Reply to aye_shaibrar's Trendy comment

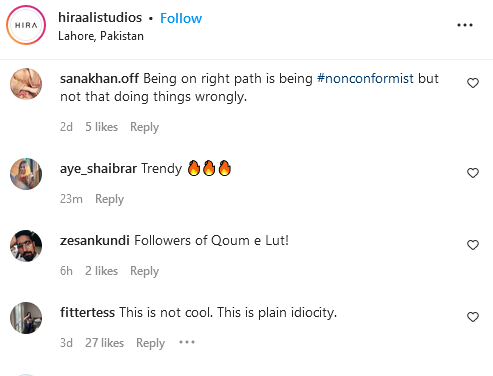tap(109, 199)
